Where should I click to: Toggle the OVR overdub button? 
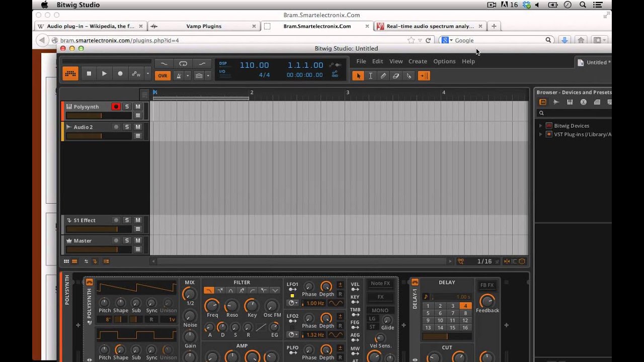pyautogui.click(x=163, y=76)
